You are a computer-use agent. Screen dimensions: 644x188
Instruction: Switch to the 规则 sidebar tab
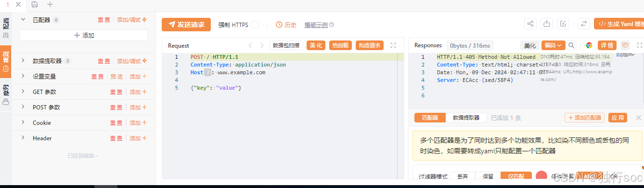click(6, 61)
